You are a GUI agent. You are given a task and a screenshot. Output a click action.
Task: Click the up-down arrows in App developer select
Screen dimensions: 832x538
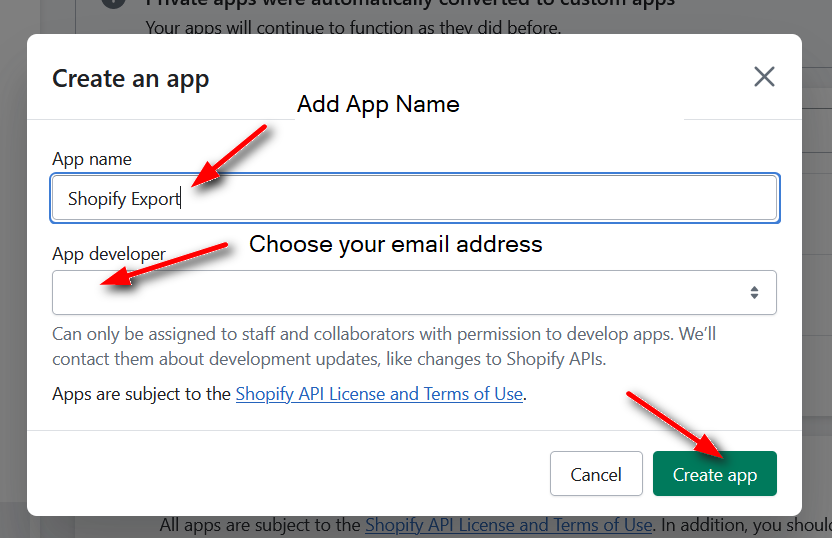point(754,292)
